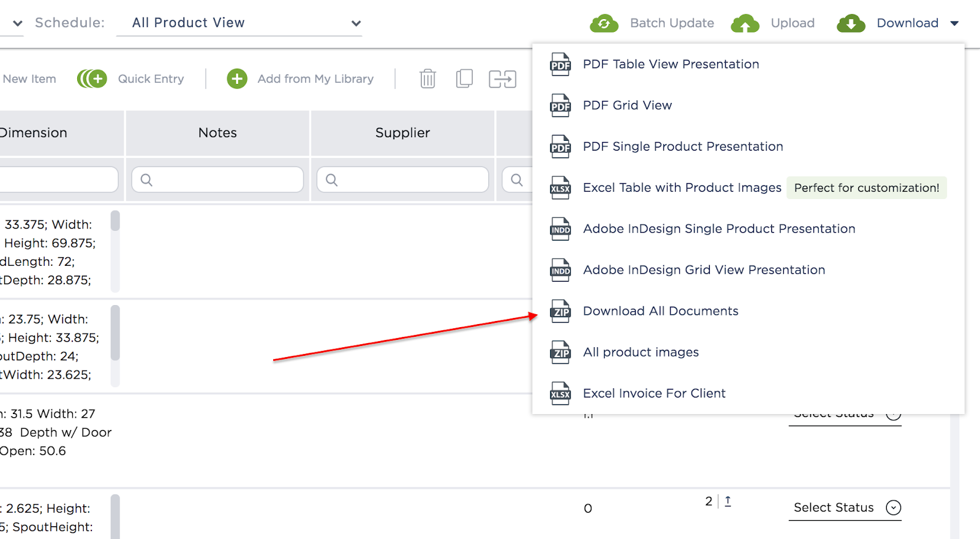
Task: Click scrollbar of bottom dimension cell (2.625)
Action: (115, 518)
